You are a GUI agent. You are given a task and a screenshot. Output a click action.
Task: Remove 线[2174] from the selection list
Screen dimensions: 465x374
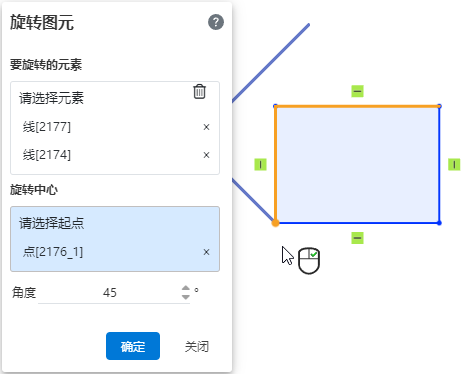pos(206,155)
